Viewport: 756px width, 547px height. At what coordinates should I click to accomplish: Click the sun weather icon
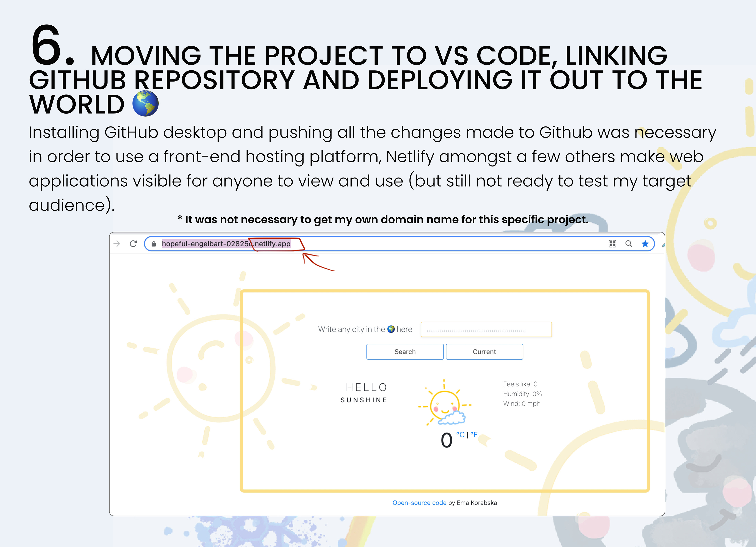(x=445, y=403)
